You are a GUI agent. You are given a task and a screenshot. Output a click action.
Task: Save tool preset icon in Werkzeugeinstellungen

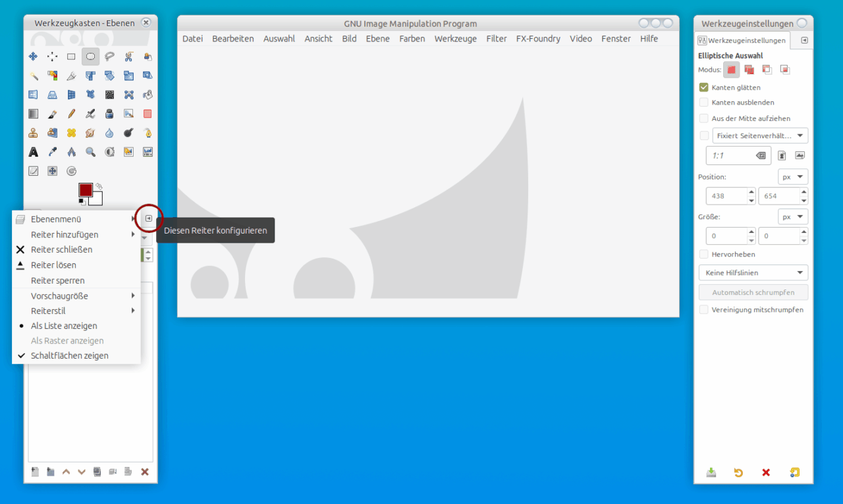[x=711, y=472]
